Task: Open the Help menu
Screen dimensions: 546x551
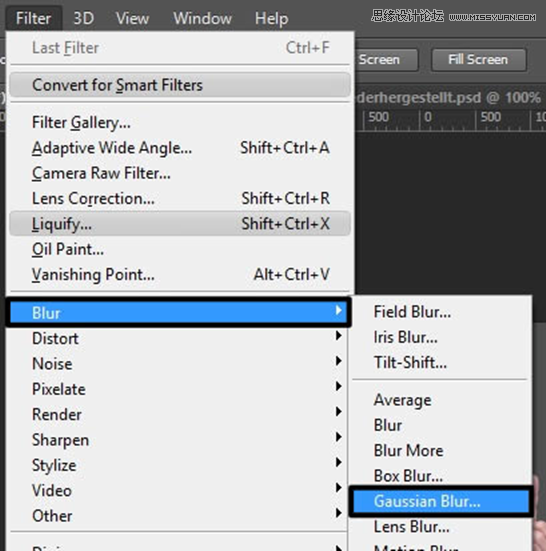Action: (272, 18)
